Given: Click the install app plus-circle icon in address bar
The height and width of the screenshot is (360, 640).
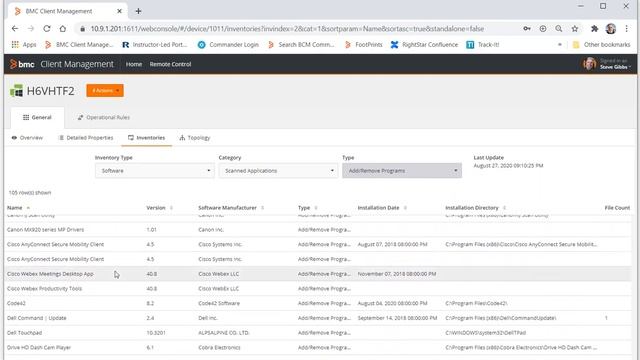Looking at the screenshot, I should click(543, 29).
